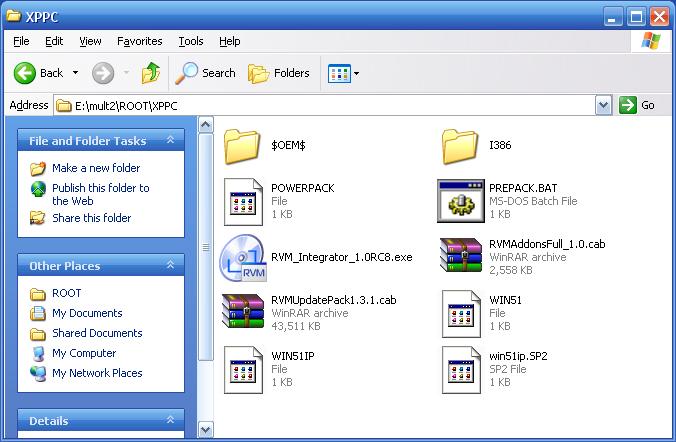Open the Edit menu

pos(54,41)
